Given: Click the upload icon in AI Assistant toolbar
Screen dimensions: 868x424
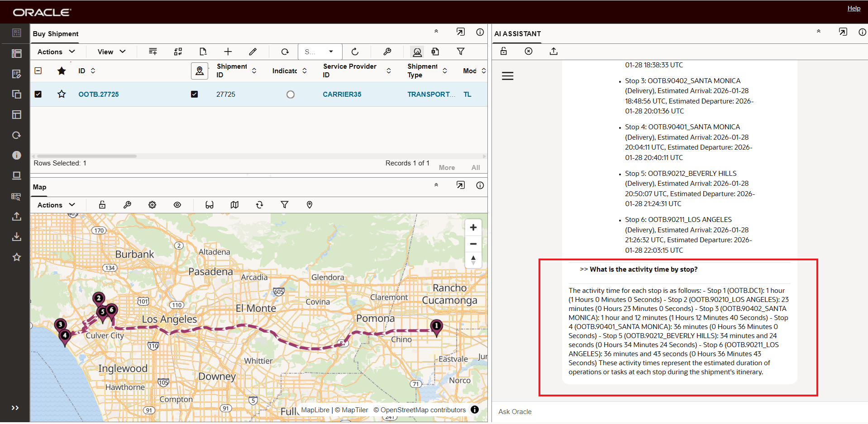Looking at the screenshot, I should pos(553,51).
